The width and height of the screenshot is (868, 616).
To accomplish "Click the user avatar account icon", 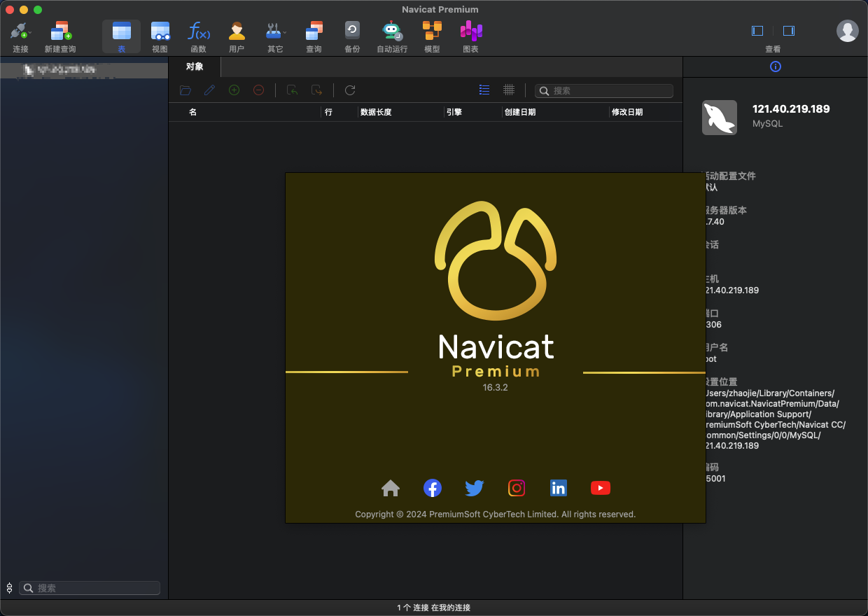I will (848, 31).
